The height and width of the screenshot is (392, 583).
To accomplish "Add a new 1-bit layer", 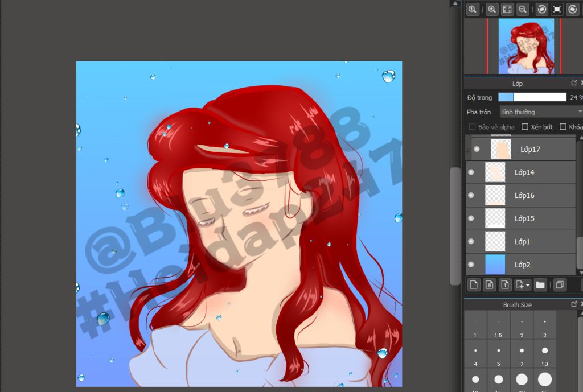I will coord(505,285).
